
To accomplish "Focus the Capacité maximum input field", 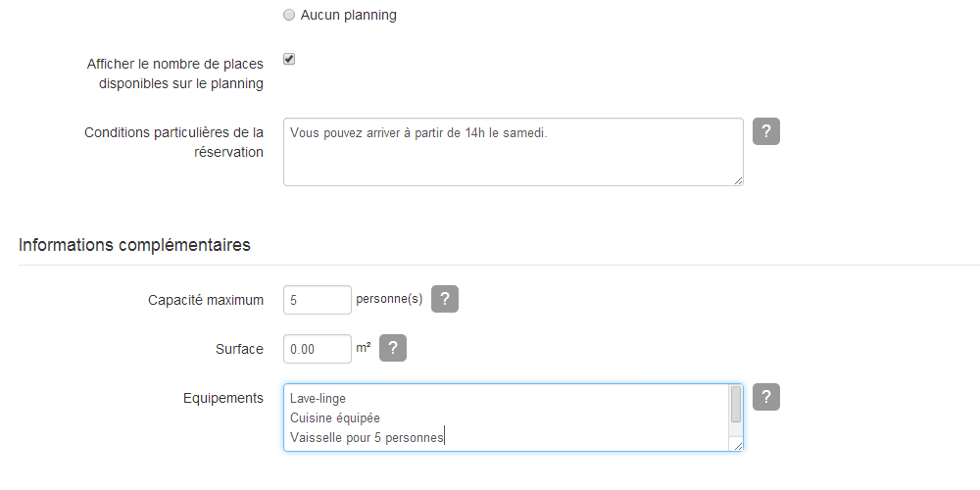I will click(x=318, y=300).
